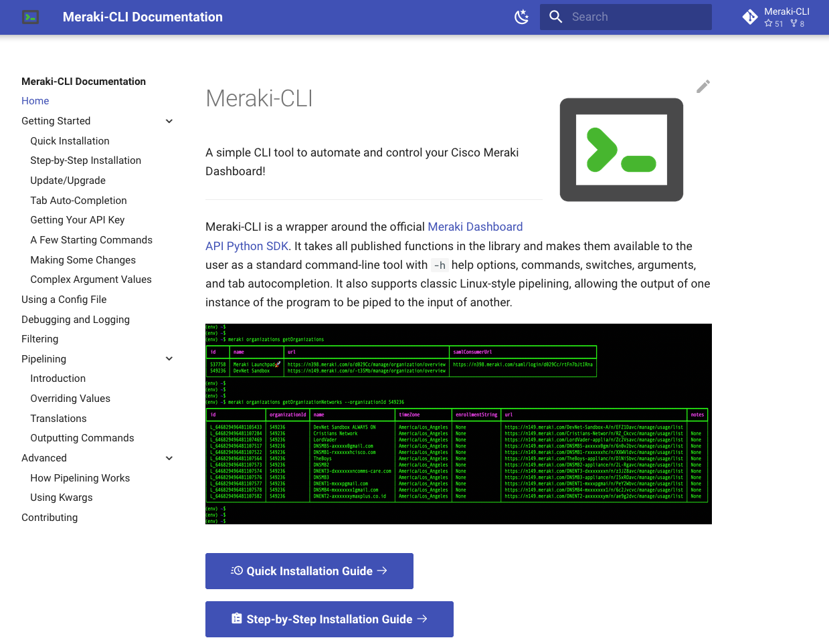
Task: Open Using Kwargs page
Action: (62, 498)
